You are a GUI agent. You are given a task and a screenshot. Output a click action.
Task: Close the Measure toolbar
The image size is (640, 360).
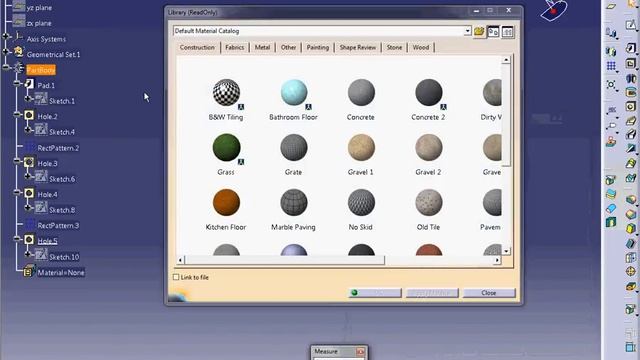[360, 351]
